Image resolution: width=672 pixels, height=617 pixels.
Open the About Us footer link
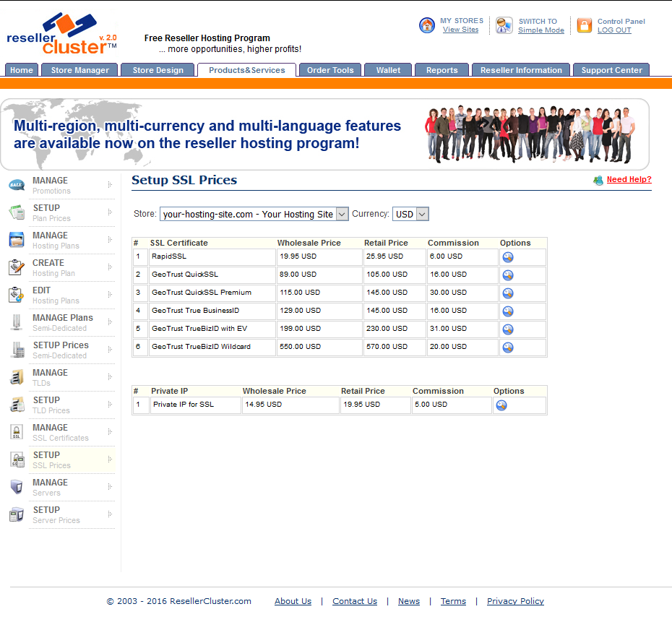click(293, 601)
